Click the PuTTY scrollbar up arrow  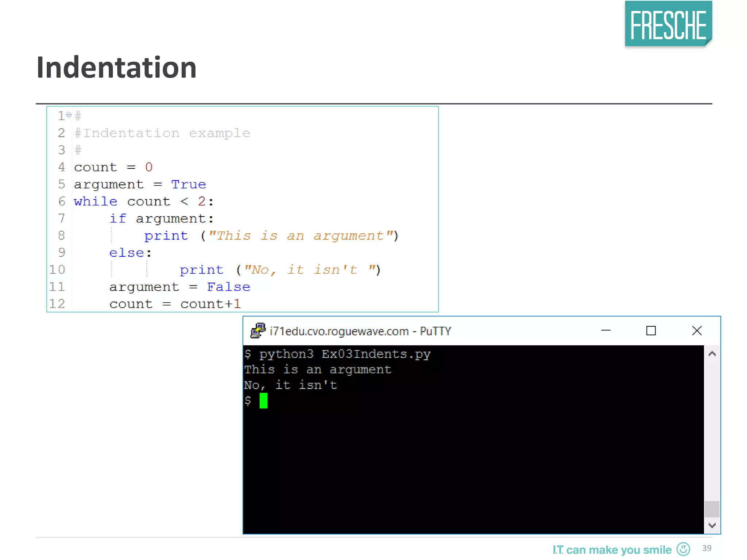click(712, 354)
